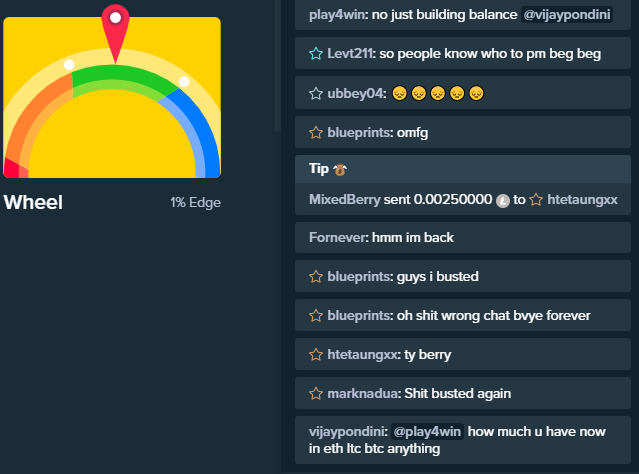Open the Wheel game thumbnail
This screenshot has height=474, width=639.
(x=112, y=97)
